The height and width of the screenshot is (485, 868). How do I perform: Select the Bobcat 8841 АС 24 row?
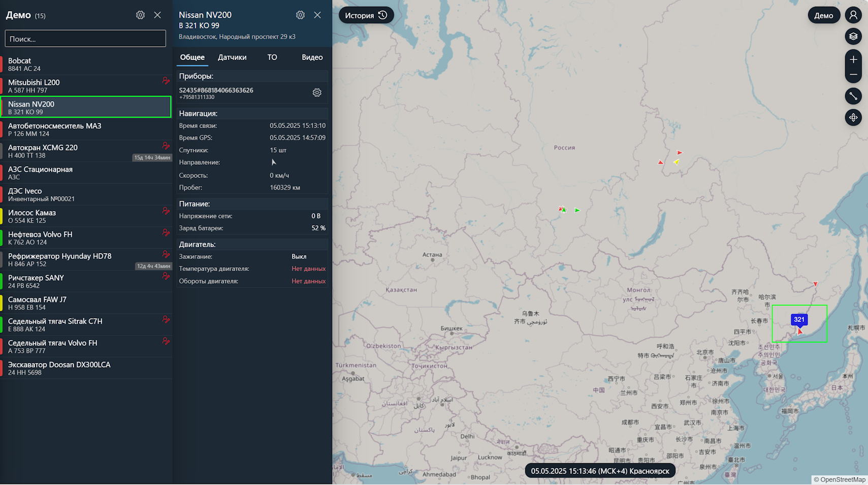(x=86, y=64)
